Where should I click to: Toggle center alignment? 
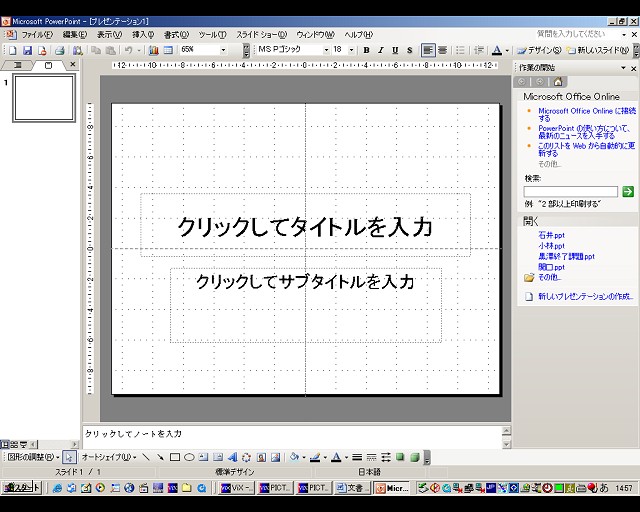[442, 50]
